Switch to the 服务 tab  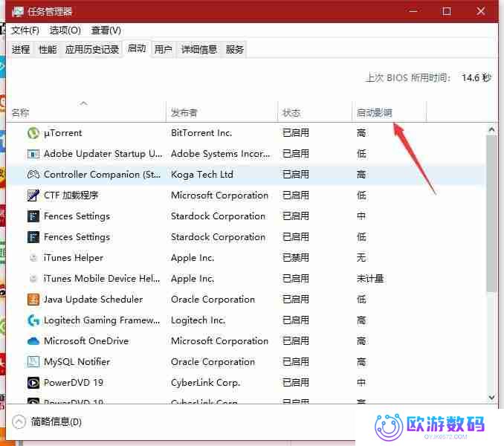(x=234, y=50)
